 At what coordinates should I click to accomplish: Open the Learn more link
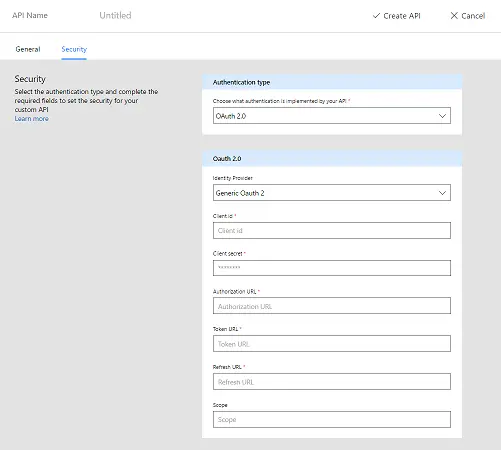(32, 119)
